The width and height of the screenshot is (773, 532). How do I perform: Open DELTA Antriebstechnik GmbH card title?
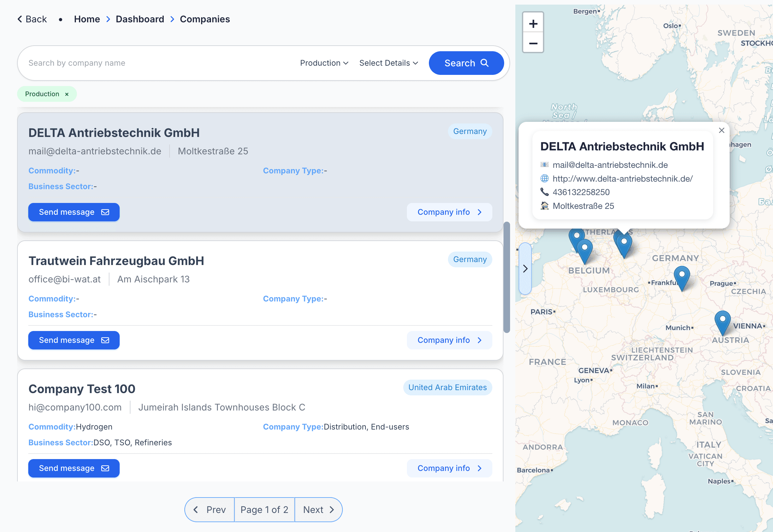(x=114, y=133)
